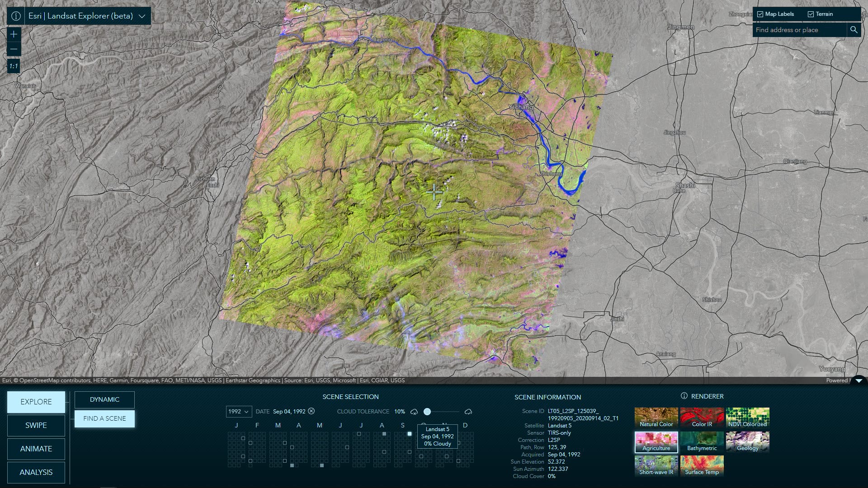Click the search magnifier icon
868x488 pixels.
pos(854,30)
